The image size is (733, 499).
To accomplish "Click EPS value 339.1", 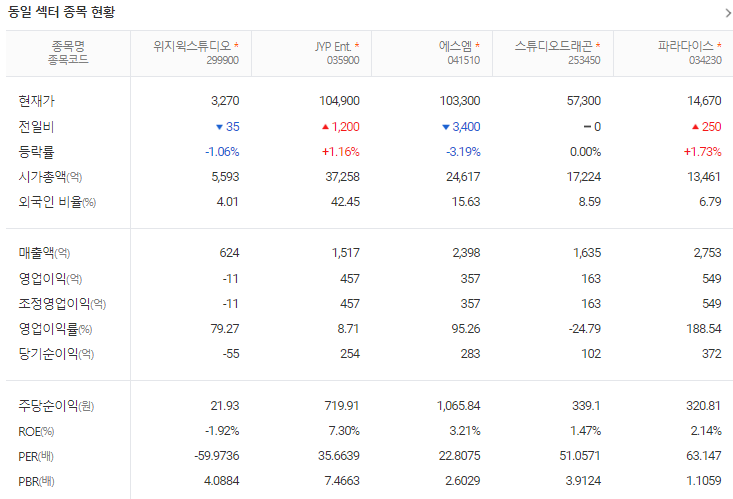I will 586,406.
